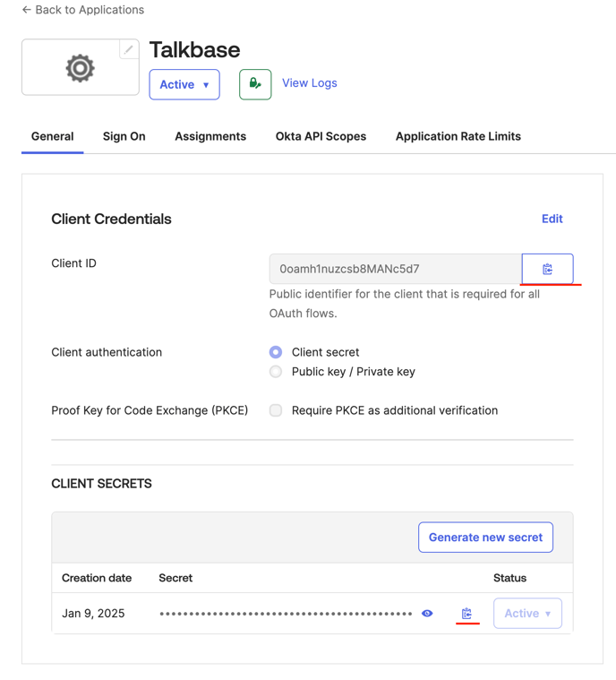This screenshot has width=616, height=680.
Task: Click the green lock and key icon button
Action: [255, 84]
